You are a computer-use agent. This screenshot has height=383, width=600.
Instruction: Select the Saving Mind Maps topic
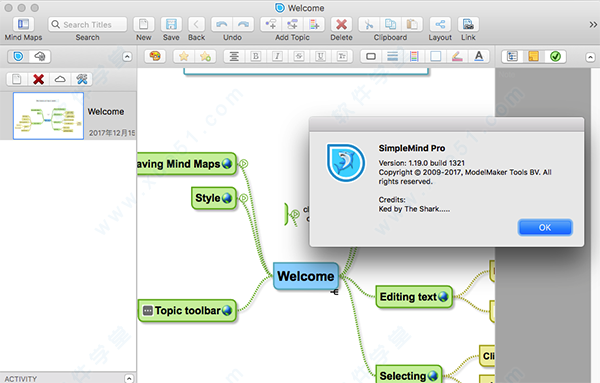[x=187, y=164]
